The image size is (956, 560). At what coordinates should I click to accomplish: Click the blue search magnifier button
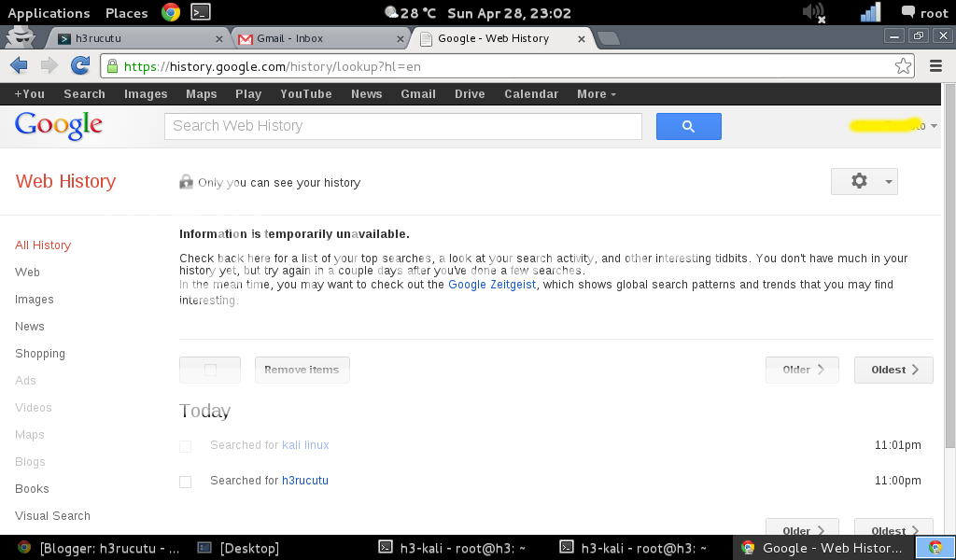(688, 126)
